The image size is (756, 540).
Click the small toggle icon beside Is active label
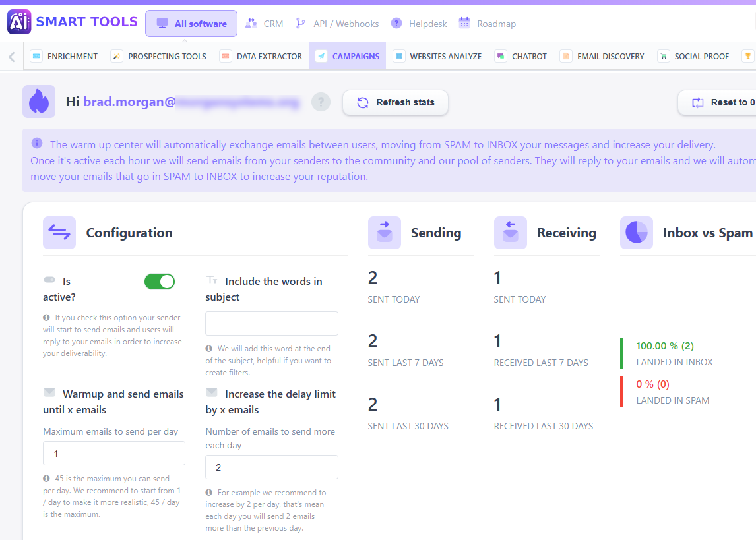click(49, 280)
